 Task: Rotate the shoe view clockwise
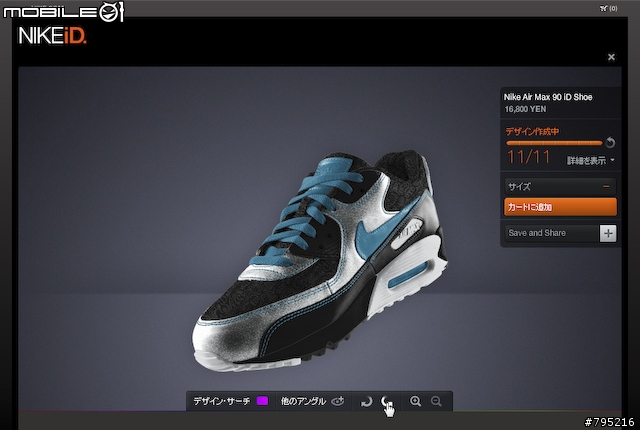367,401
